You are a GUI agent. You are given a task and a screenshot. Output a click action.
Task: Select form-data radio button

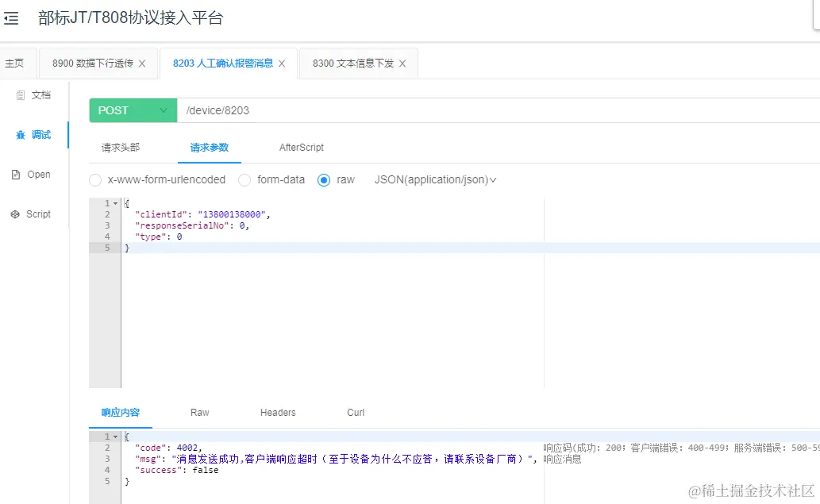tap(244, 180)
